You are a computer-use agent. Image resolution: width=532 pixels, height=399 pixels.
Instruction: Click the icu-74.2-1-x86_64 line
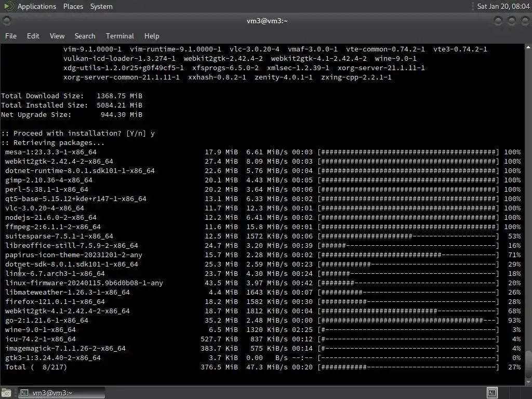click(263, 339)
